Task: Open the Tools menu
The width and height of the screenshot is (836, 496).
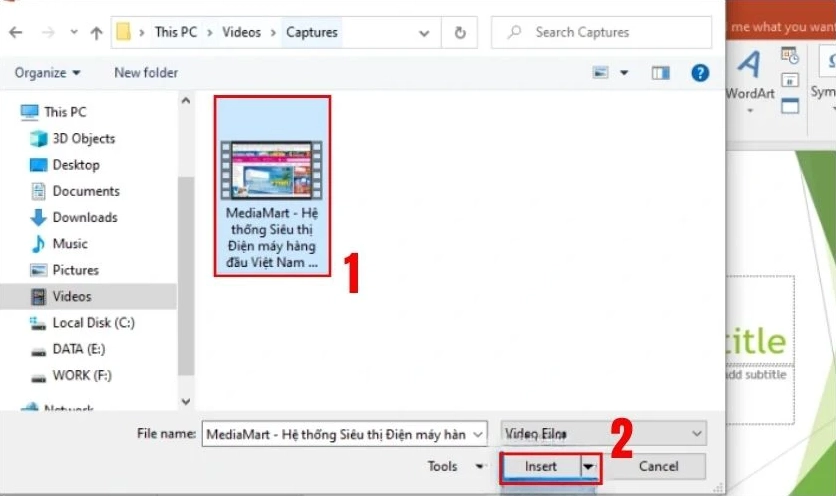Action: (x=456, y=466)
